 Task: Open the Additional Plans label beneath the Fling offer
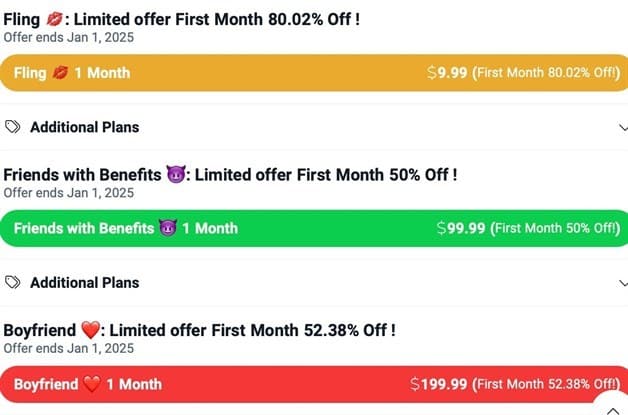[x=84, y=127]
